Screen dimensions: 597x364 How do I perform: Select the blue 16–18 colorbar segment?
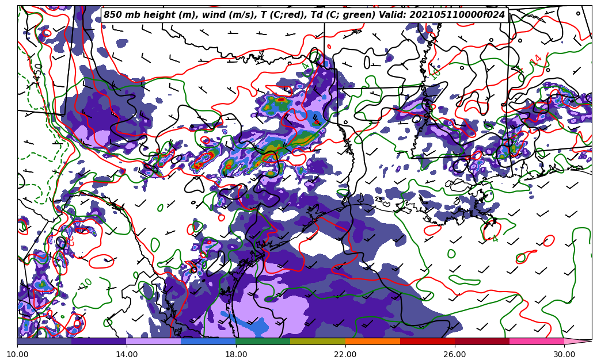208,341
